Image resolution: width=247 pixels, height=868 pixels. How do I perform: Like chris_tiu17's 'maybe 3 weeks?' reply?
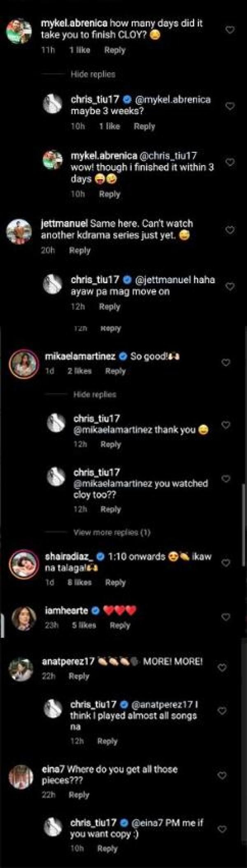230,106
